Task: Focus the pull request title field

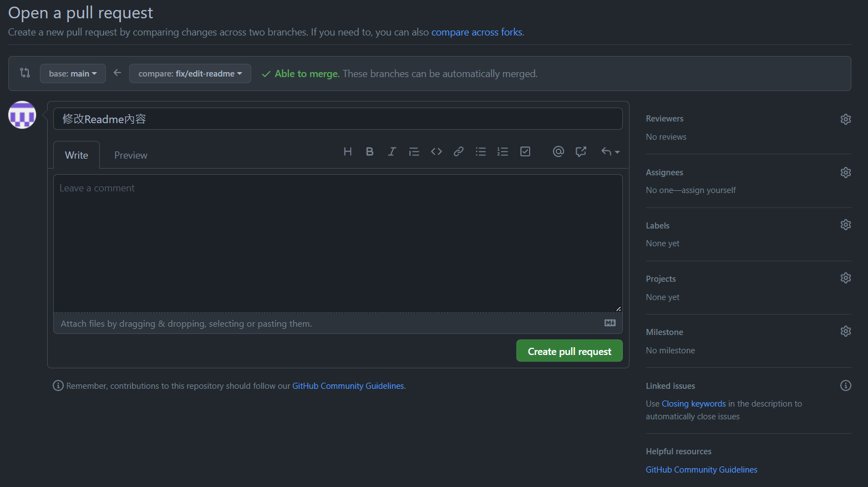Action: (x=338, y=119)
